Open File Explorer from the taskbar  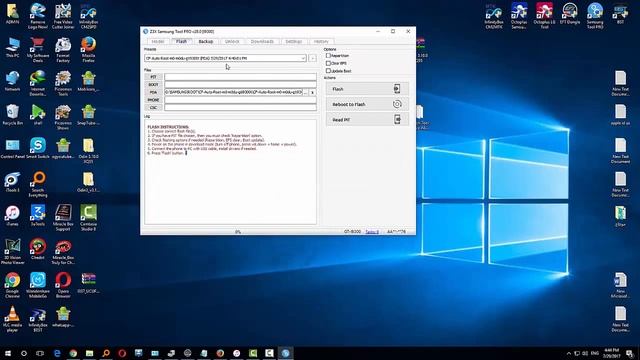(89, 353)
